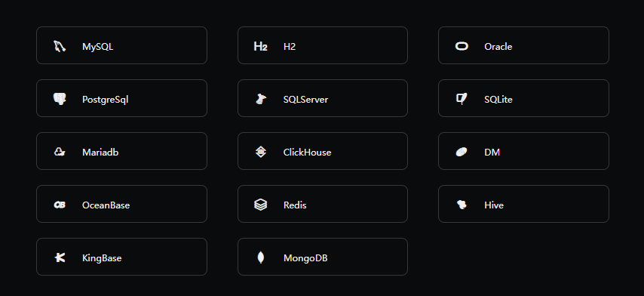Image resolution: width=644 pixels, height=296 pixels.
Task: Choose the DM database option
Action: tap(523, 151)
